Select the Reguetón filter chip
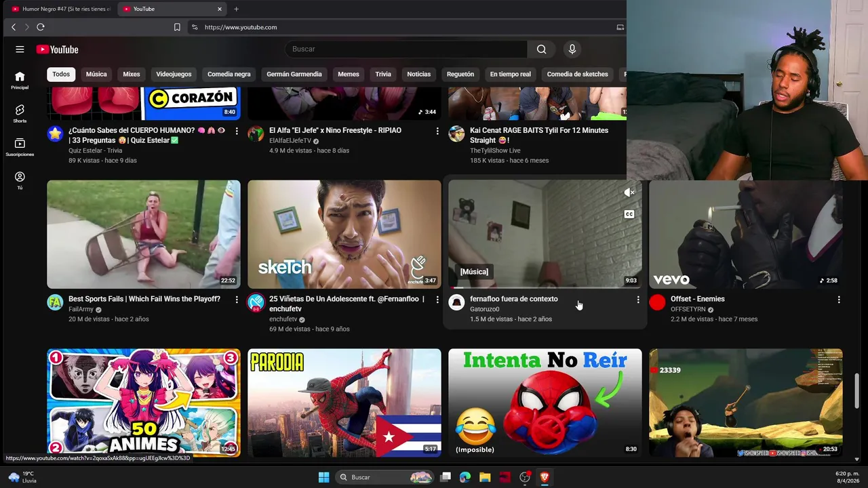The image size is (868, 488). click(460, 74)
